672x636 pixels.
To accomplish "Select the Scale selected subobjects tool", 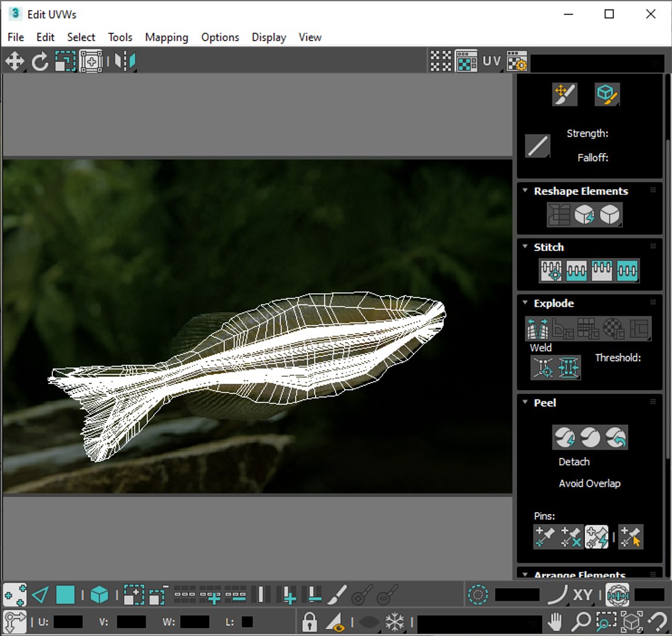I will (65, 61).
